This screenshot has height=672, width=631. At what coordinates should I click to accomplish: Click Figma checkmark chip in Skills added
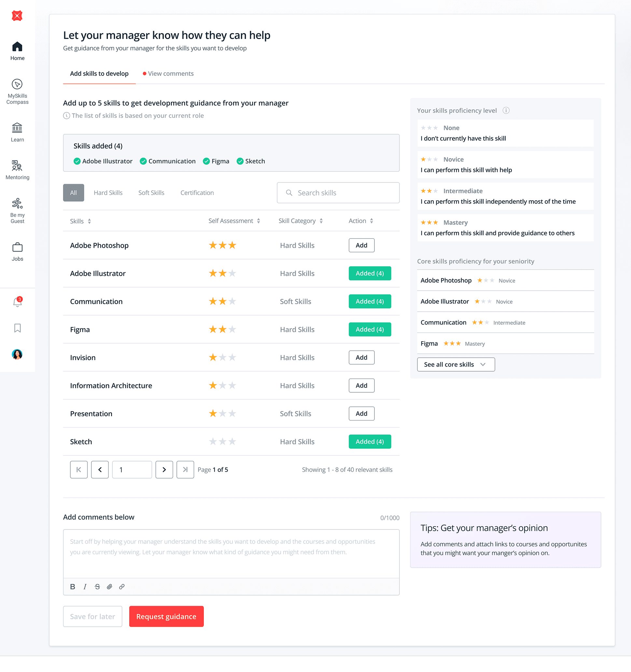pyautogui.click(x=216, y=161)
